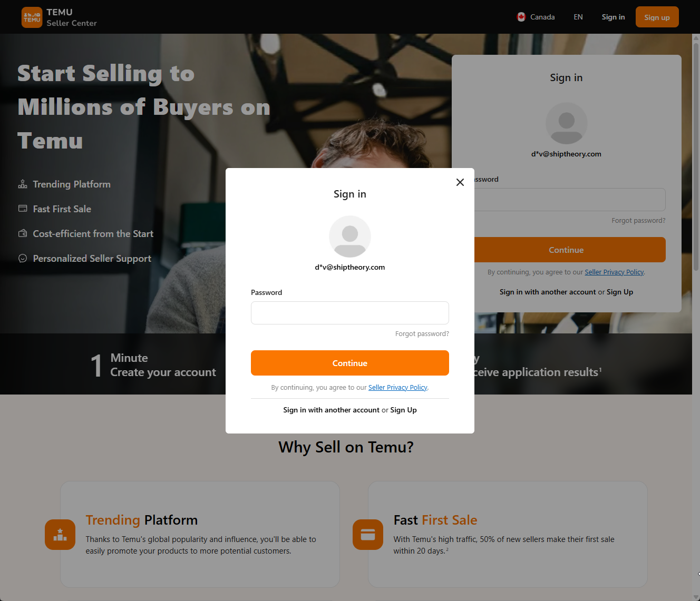
Task: Click the Canada flag icon
Action: click(x=521, y=17)
